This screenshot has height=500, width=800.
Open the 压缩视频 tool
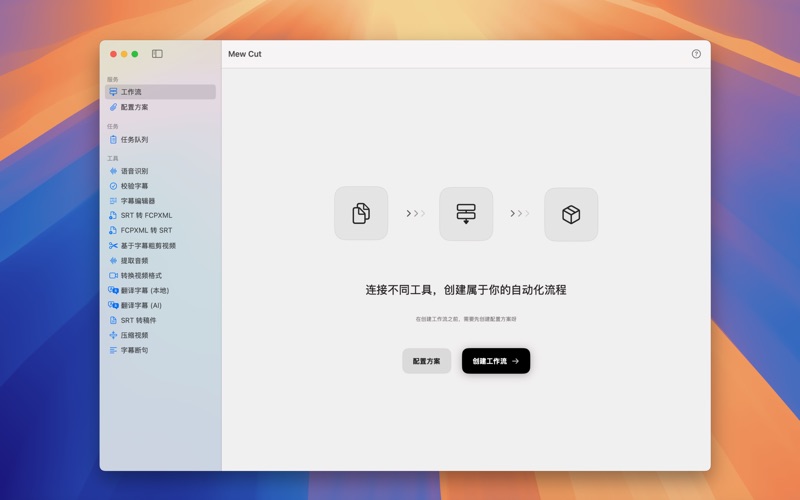160,335
